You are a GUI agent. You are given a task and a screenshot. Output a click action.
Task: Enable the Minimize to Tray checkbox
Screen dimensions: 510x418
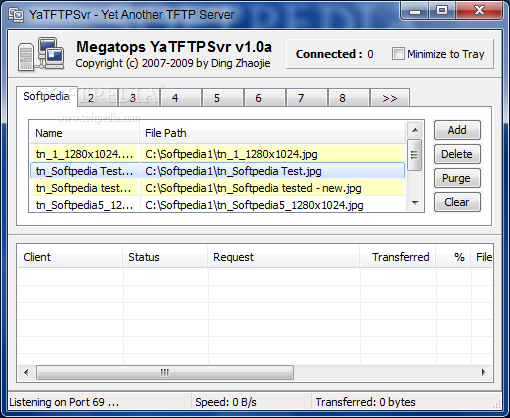pyautogui.click(x=398, y=54)
